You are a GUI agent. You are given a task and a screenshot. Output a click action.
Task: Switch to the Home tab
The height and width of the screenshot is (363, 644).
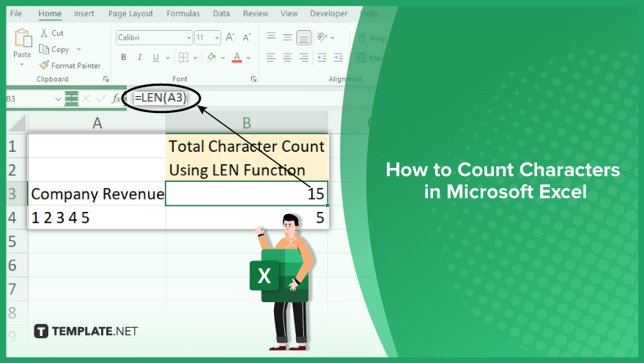click(50, 13)
